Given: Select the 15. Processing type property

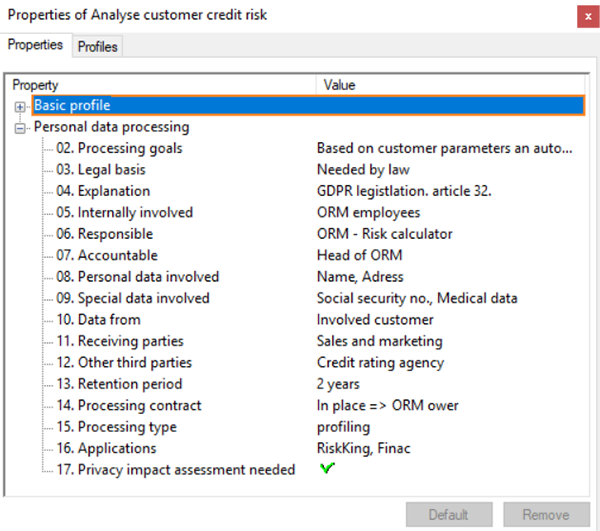Looking at the screenshot, I should coord(118,427).
